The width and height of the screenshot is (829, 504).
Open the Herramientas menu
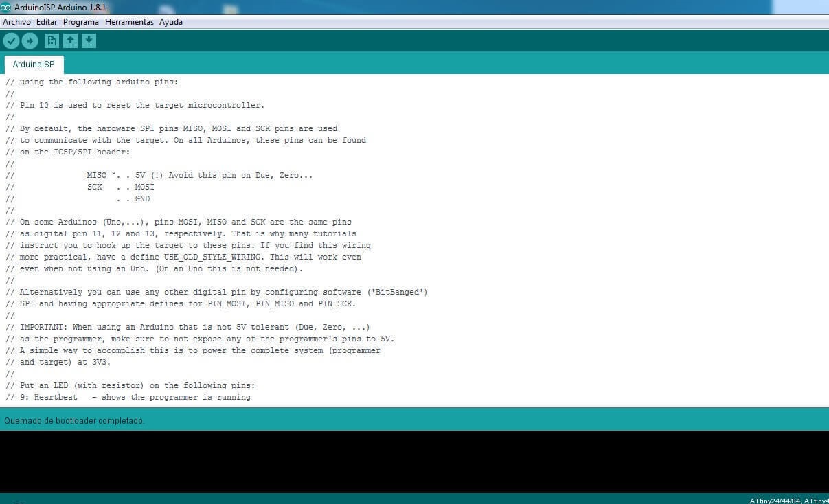129,22
